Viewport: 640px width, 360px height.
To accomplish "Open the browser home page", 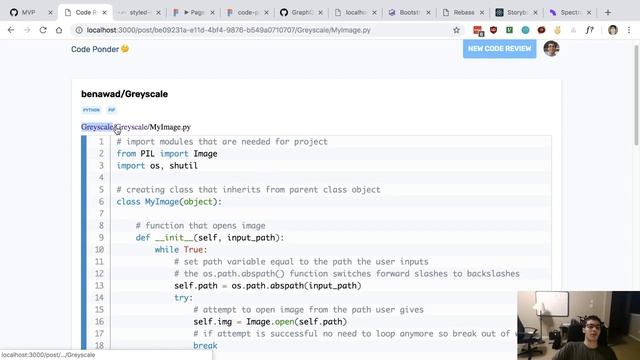I will (59, 30).
